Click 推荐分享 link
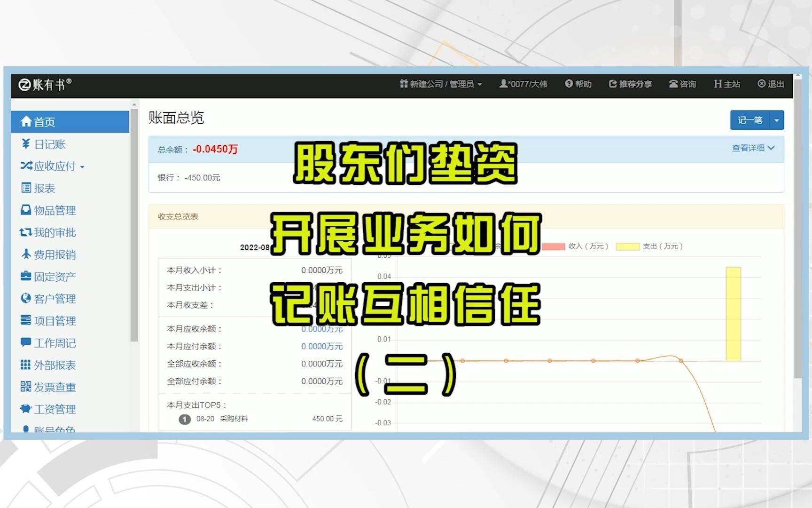 click(631, 84)
